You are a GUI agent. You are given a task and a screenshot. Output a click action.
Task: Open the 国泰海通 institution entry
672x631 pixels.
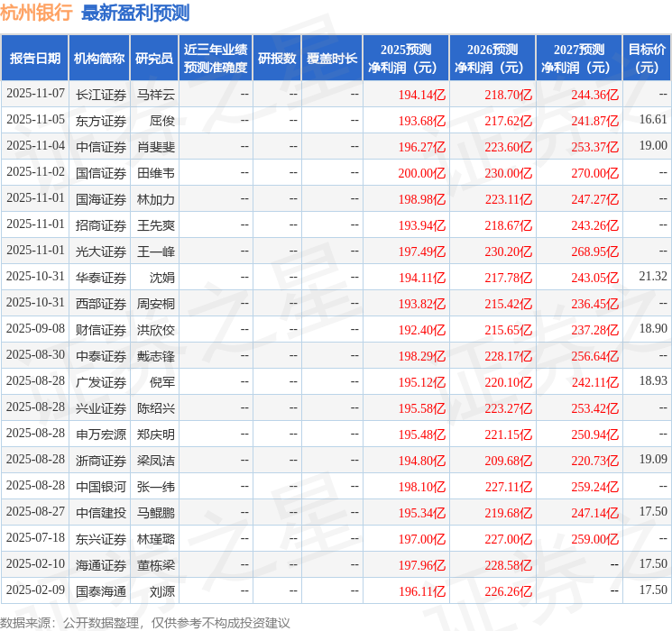pos(101,590)
